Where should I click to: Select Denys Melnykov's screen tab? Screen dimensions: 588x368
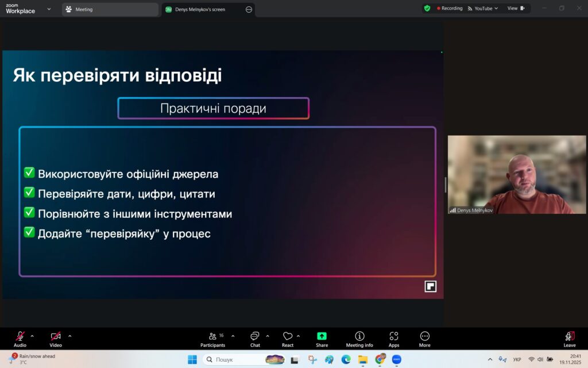(x=204, y=9)
